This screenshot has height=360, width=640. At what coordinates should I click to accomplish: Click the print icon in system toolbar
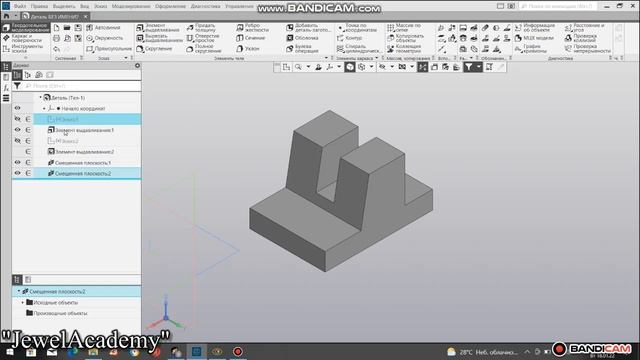(57, 38)
